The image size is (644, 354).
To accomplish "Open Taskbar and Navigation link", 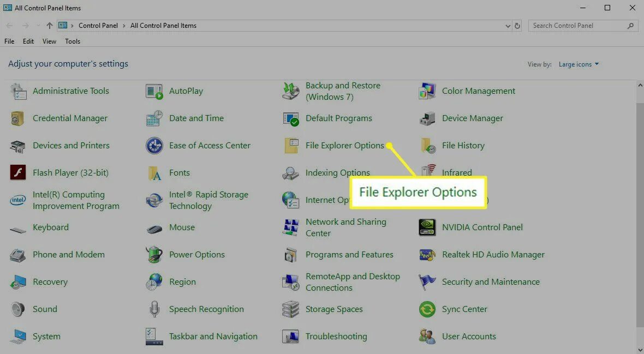I will 213,337.
